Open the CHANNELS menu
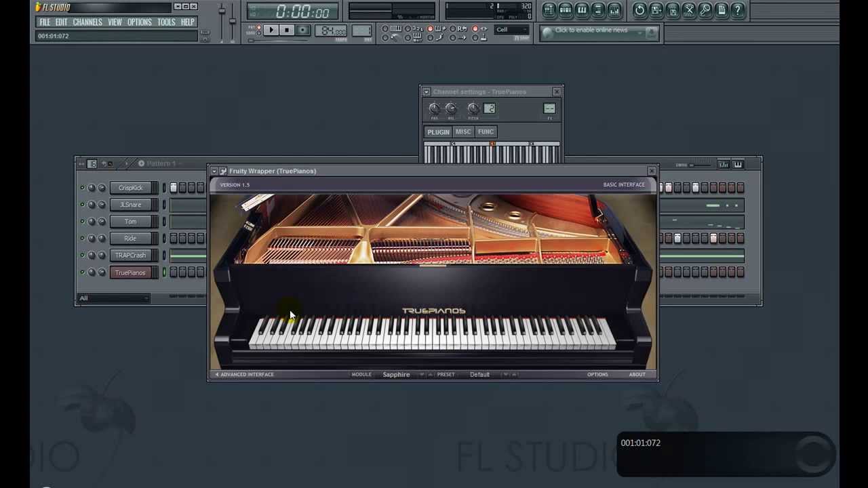Viewport: 868px width, 488px height. tap(87, 22)
